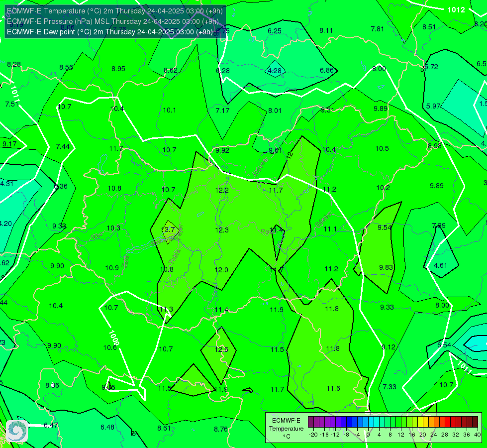
Task: Click the grid value 8.36
Action: (52, 385)
